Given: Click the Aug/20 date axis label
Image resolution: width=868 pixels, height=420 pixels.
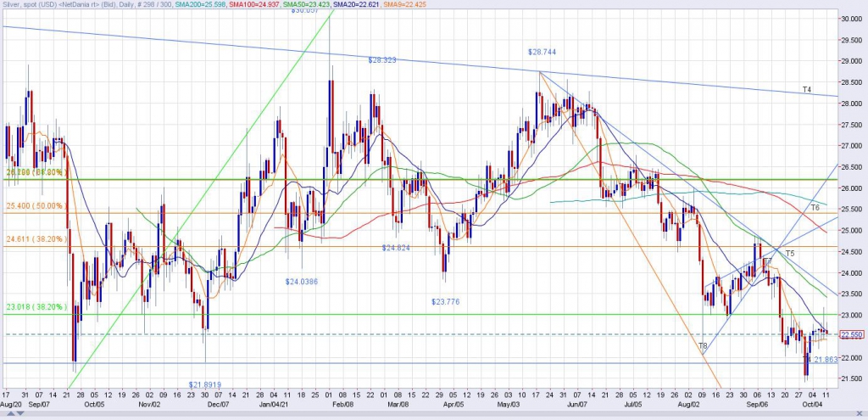Looking at the screenshot, I should [11, 405].
